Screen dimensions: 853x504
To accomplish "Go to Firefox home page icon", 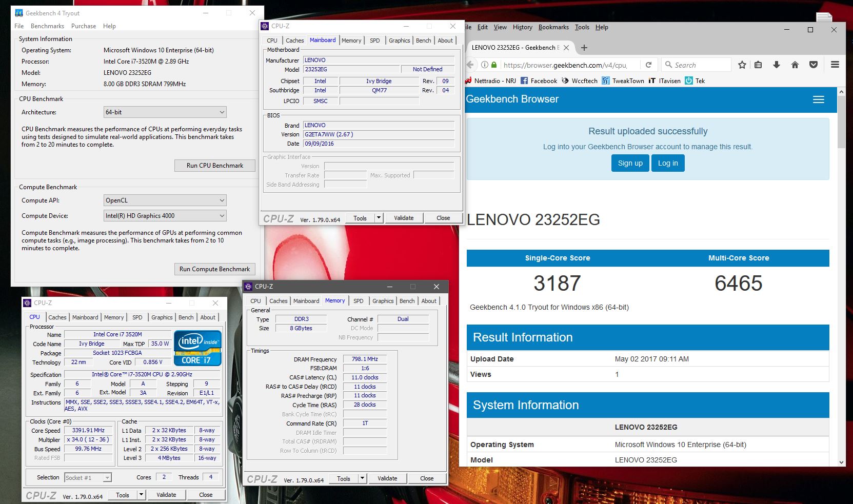I will 795,65.
